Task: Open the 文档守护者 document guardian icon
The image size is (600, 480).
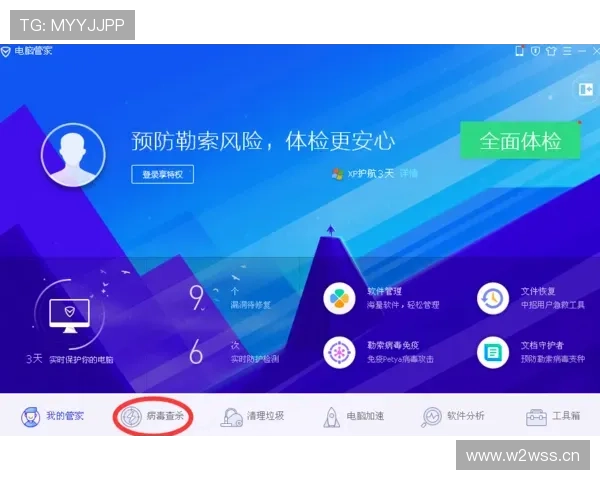Action: (492, 351)
